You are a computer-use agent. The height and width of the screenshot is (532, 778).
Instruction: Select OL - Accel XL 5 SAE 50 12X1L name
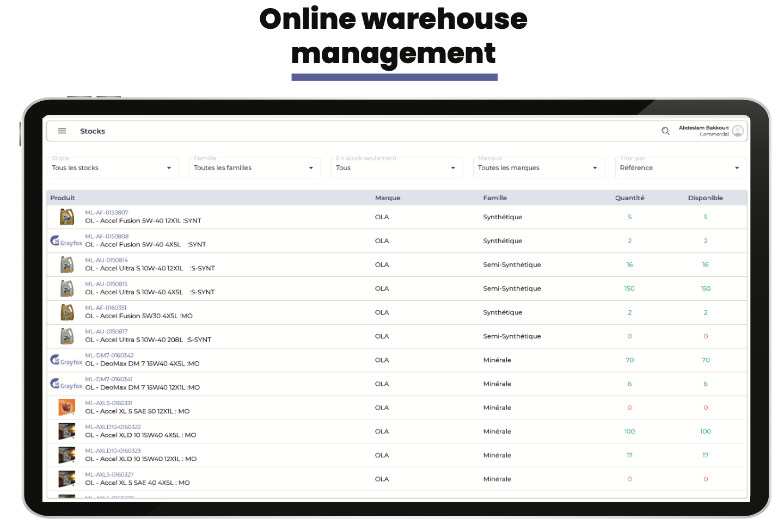pos(137,411)
